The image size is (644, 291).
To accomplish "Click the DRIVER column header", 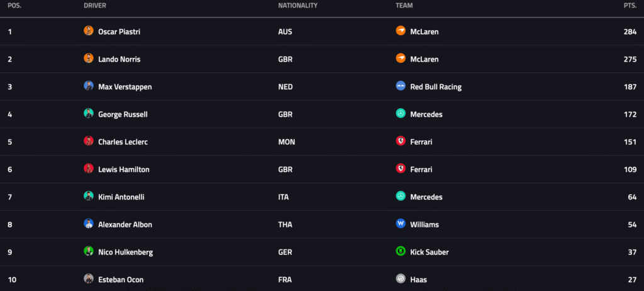I will coord(94,6).
